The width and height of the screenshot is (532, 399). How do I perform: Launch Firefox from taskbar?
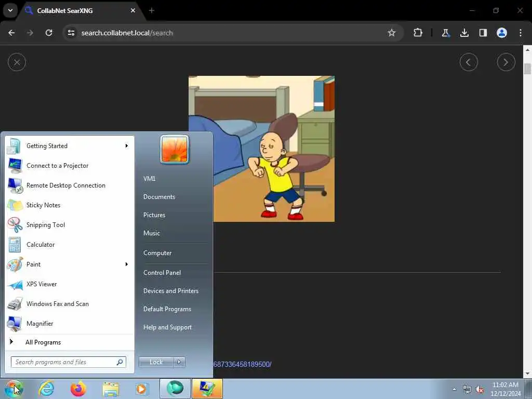78,389
